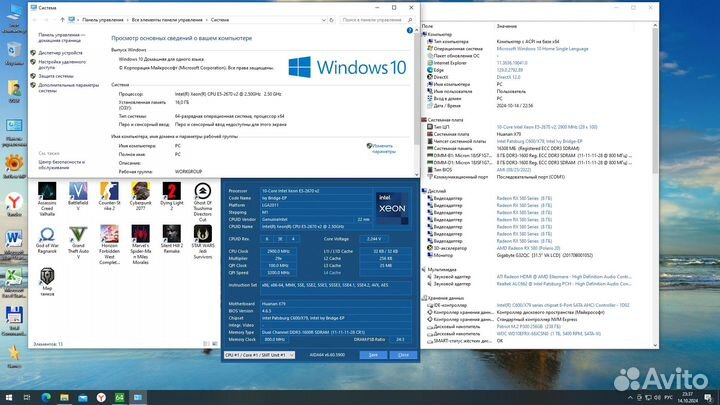This screenshot has width=720, height=405.
Task: Click the Система window vertical scrollbar
Action: tap(416, 87)
